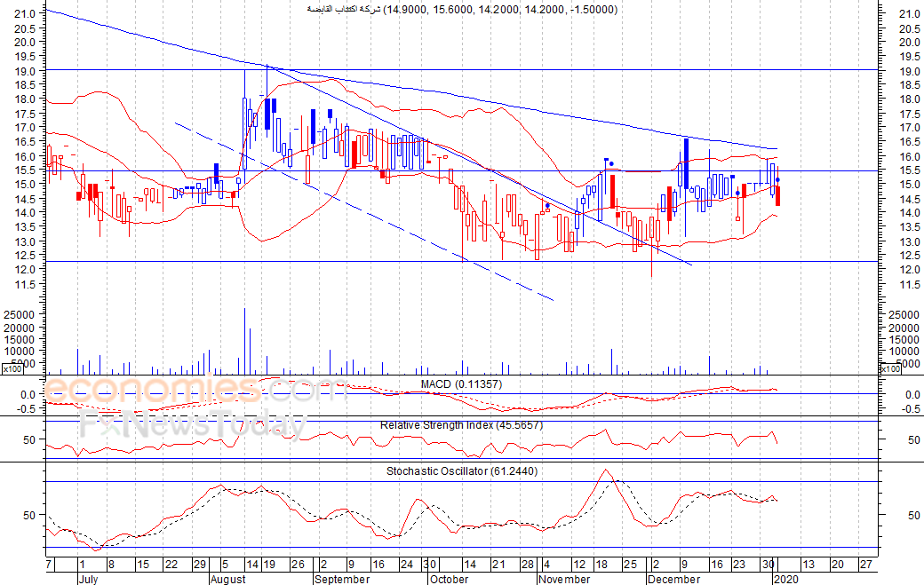Click the 12.0 price label on left axis
924x585 pixels.
pos(26,270)
